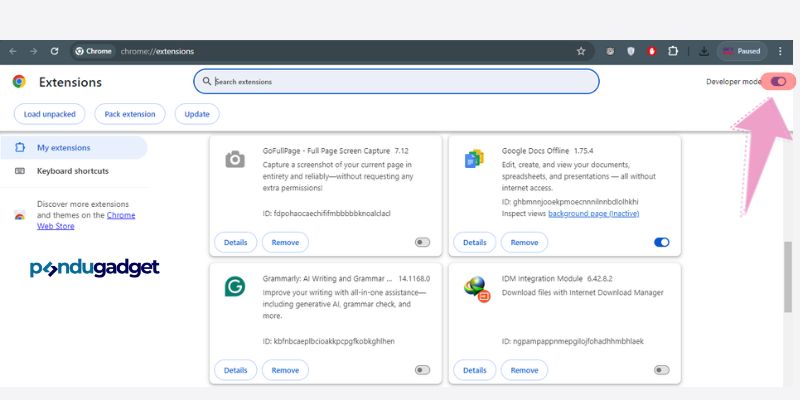Click the shield extension icon in the toolbar
800x400 pixels.
[x=631, y=51]
